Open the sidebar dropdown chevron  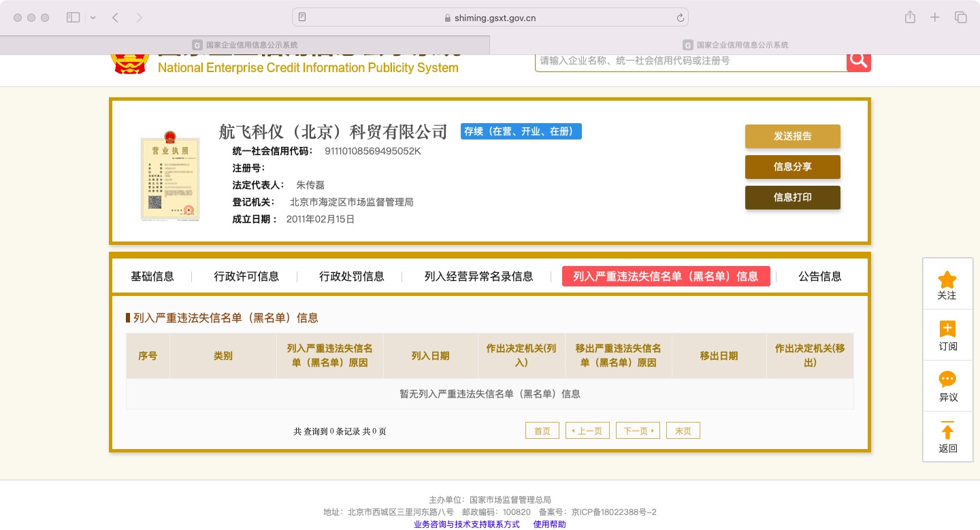(x=93, y=18)
